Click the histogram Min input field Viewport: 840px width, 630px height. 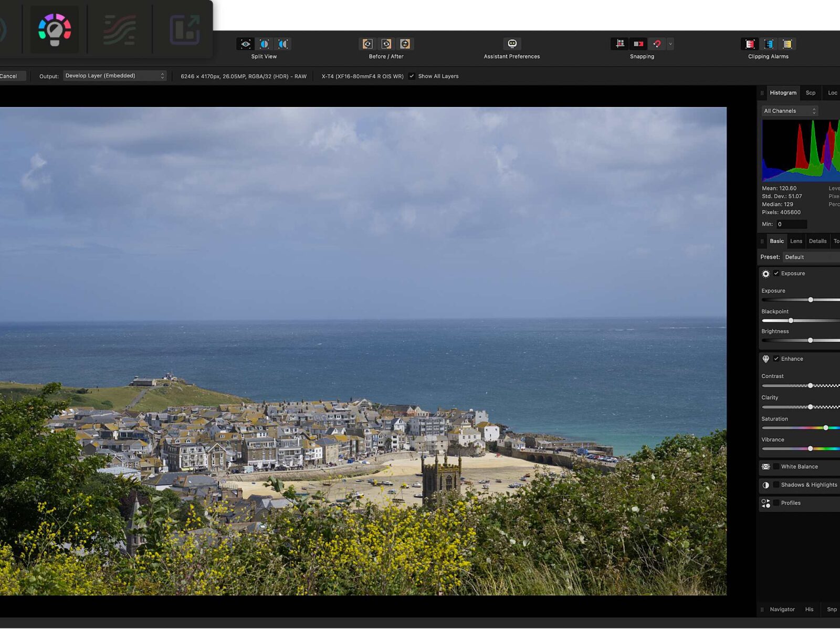click(791, 224)
